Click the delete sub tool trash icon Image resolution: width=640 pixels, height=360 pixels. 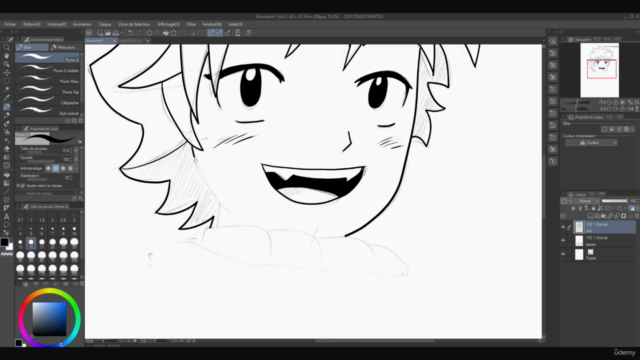pos(80,121)
